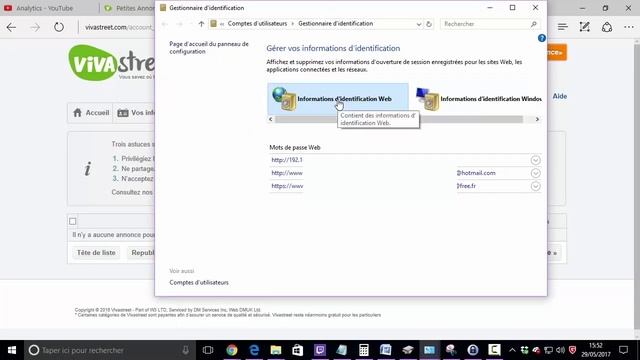This screenshot has height=360, width=640.
Task: Click volume icon in system tray
Action: click(x=560, y=350)
